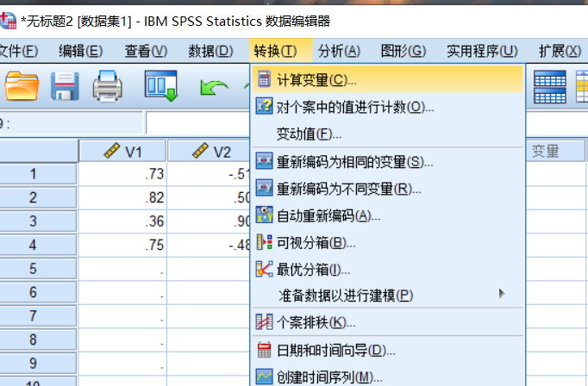This screenshot has height=386, width=588.
Task: Click calculator icon beside 计算变量
Action: 264,79
